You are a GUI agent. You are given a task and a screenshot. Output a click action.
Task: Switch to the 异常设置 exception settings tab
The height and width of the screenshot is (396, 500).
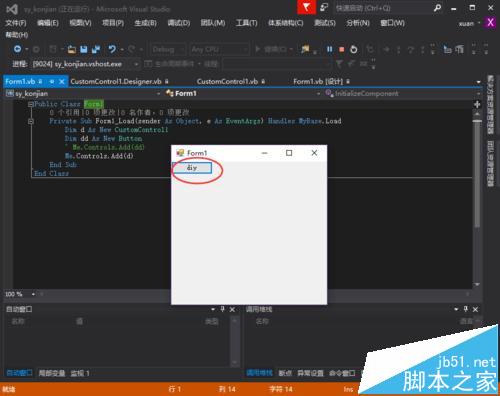pyautogui.click(x=310, y=373)
